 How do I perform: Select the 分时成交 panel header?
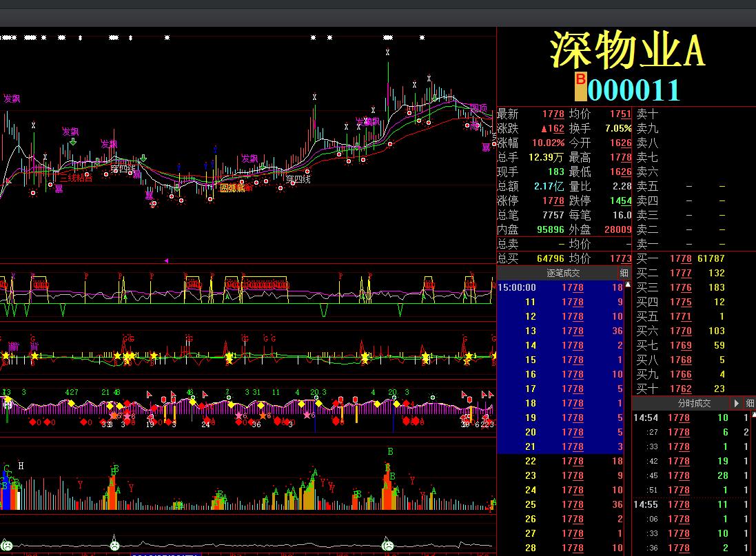(x=694, y=403)
